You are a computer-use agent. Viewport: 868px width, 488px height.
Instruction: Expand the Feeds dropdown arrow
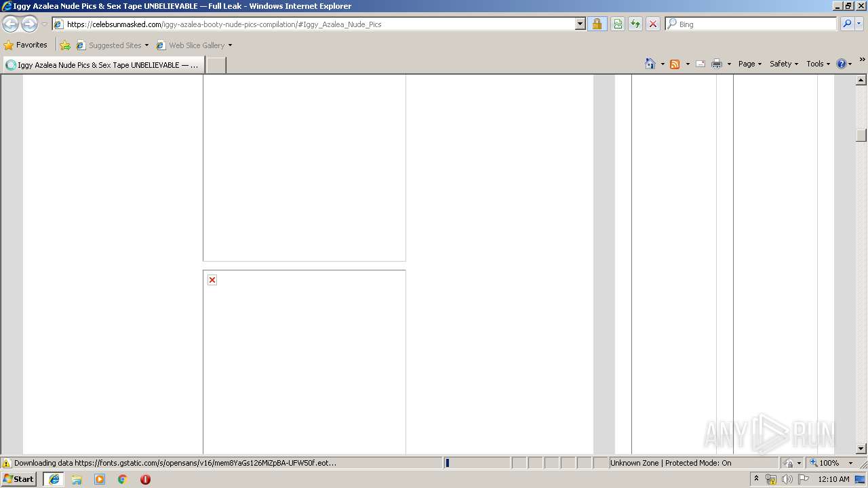(x=688, y=64)
